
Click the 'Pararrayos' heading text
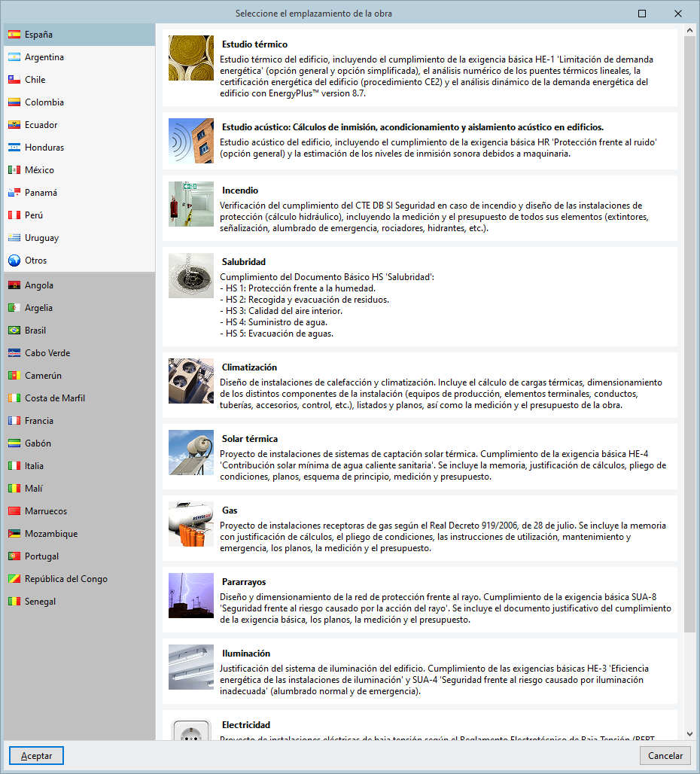[244, 583]
